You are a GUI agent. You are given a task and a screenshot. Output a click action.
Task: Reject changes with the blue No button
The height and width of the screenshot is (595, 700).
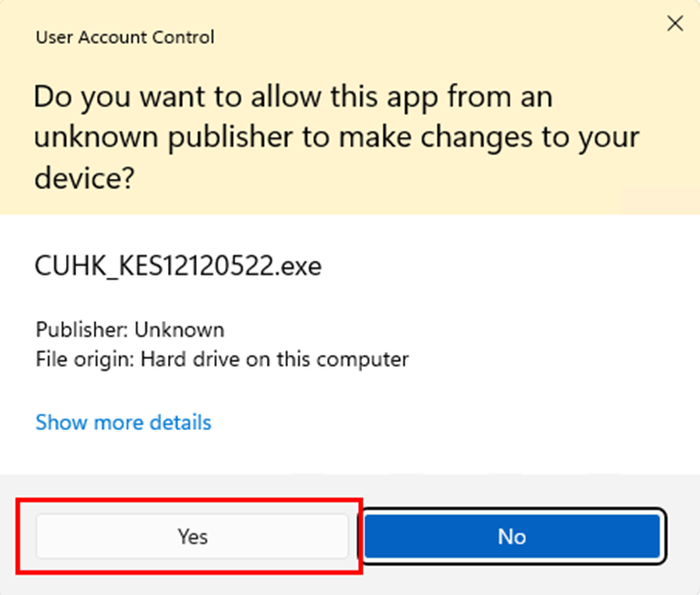[512, 536]
